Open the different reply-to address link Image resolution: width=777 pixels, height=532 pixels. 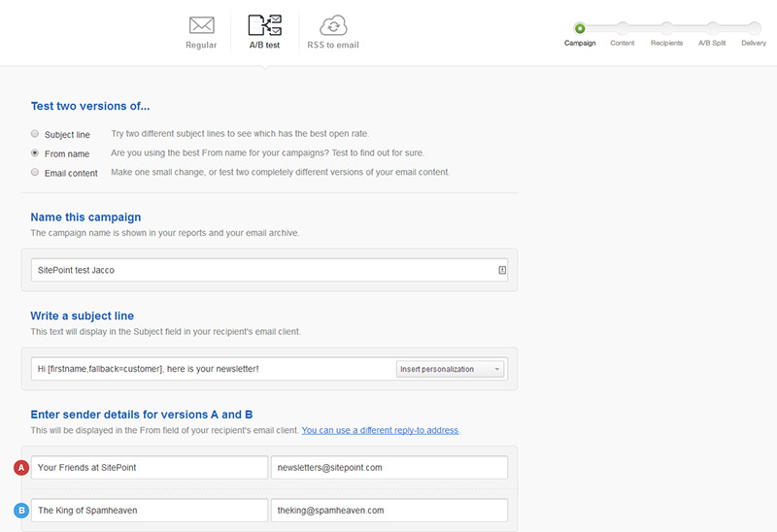point(380,430)
